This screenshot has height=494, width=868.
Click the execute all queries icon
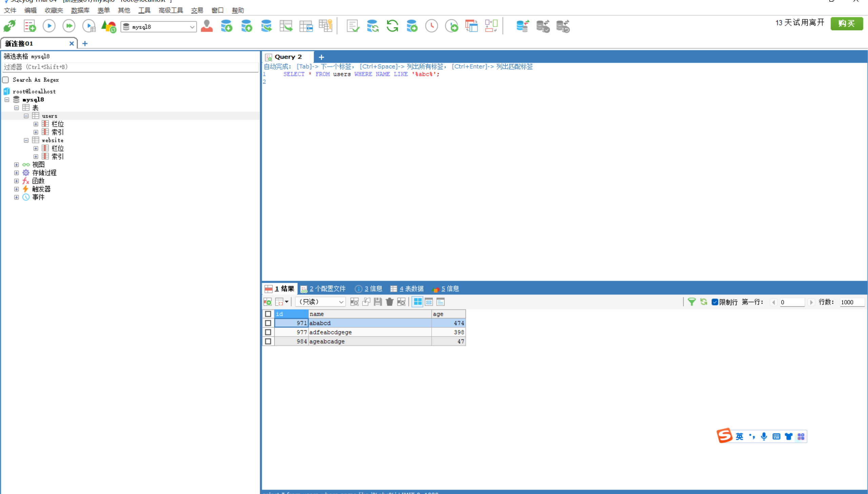pos(69,26)
